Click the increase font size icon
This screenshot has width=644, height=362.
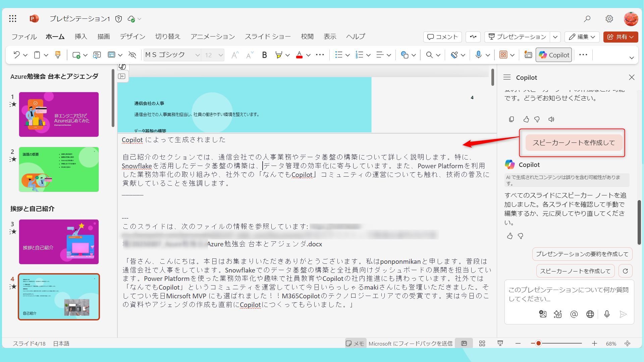click(235, 55)
